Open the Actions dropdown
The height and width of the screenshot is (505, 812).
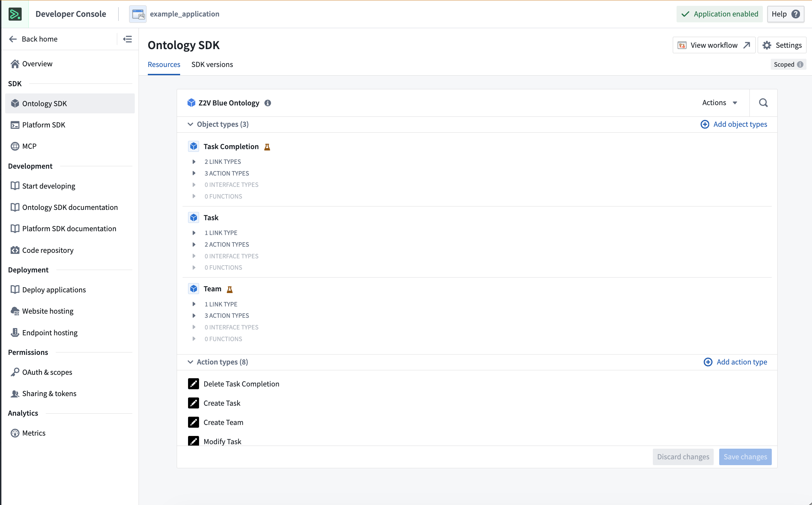720,103
